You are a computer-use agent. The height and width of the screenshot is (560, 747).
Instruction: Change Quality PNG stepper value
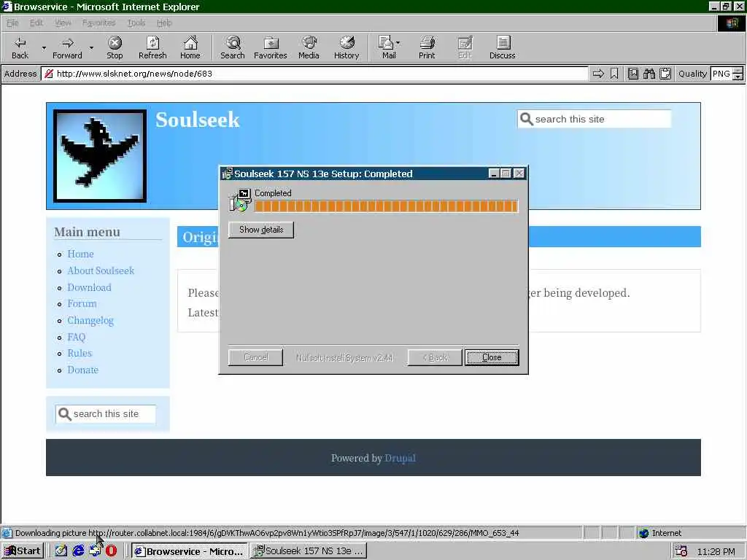pos(738,74)
